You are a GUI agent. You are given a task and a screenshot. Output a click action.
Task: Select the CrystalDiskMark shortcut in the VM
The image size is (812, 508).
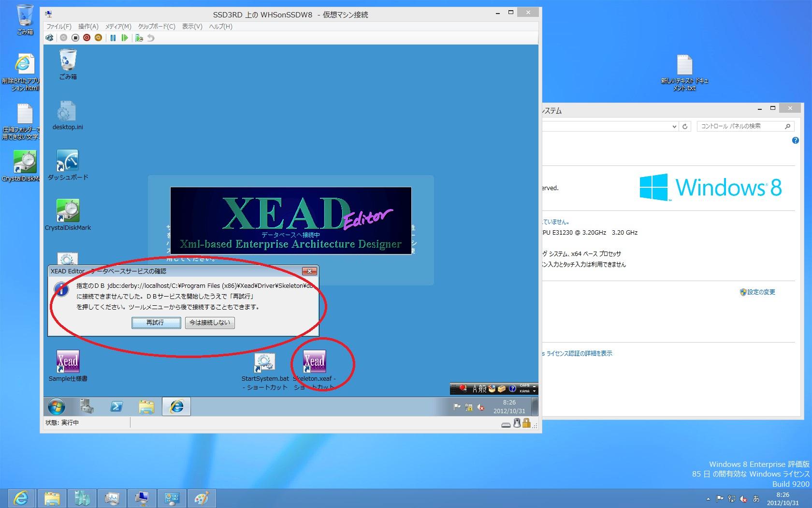tap(68, 215)
